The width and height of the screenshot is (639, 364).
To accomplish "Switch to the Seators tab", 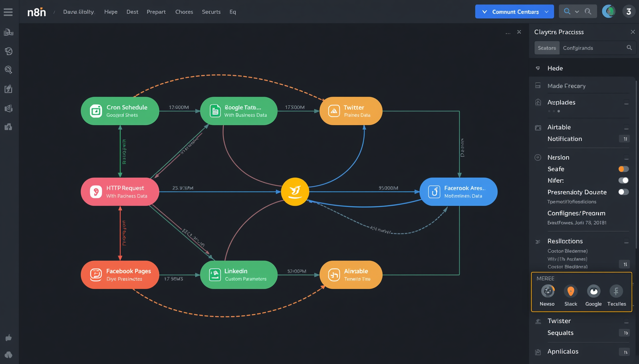I will tap(547, 48).
